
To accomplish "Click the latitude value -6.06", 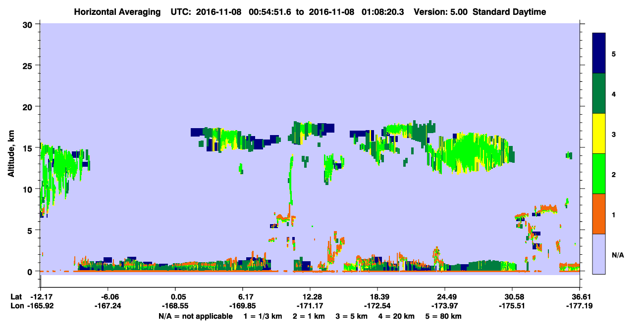I will click(108, 296).
